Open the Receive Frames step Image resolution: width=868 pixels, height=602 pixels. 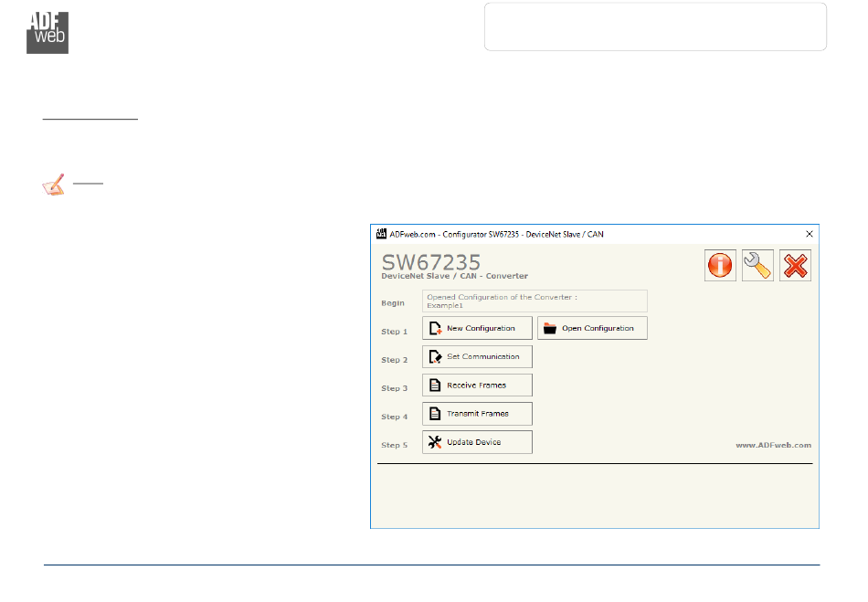click(477, 385)
